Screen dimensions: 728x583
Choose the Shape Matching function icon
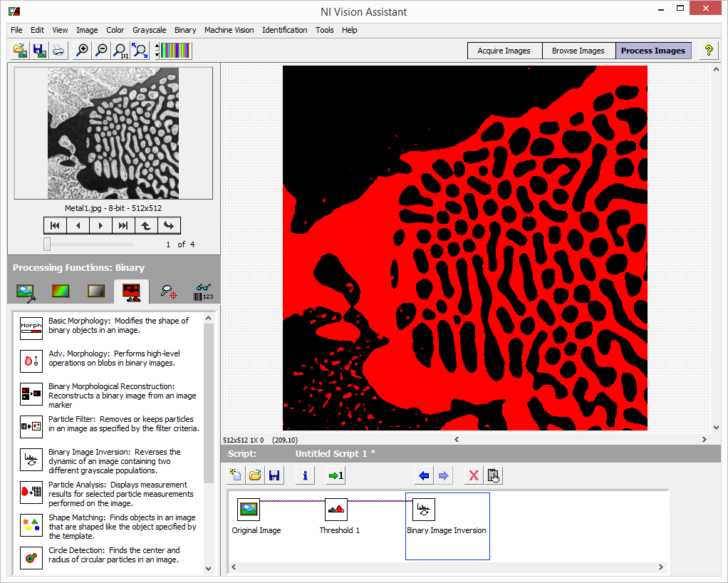point(31,525)
